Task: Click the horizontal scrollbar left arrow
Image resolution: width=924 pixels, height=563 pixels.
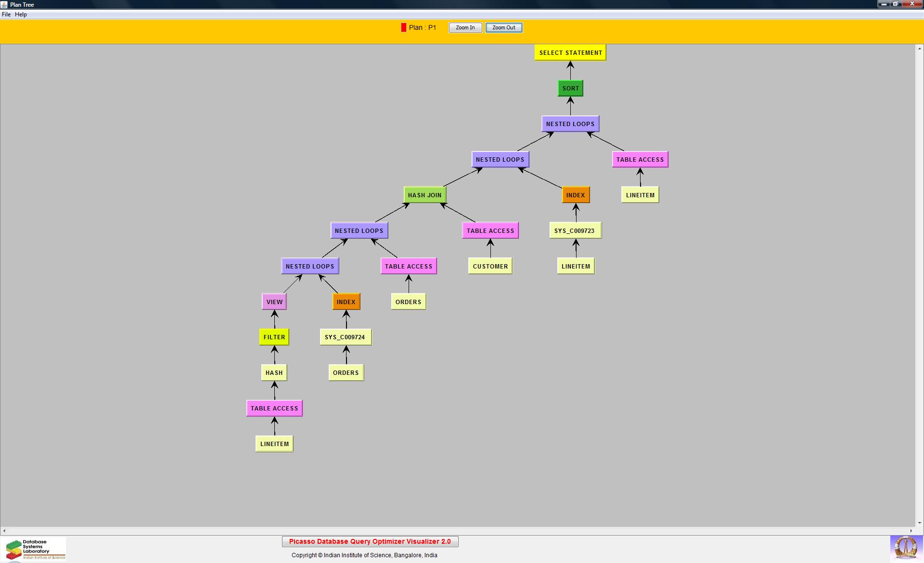Action: [x=4, y=531]
